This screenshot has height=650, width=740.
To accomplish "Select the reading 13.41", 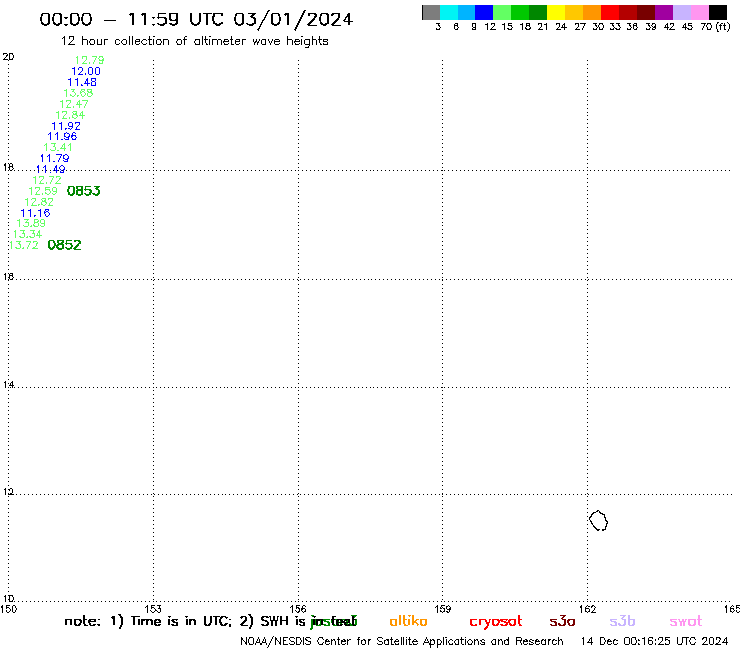I will tap(58, 147).
